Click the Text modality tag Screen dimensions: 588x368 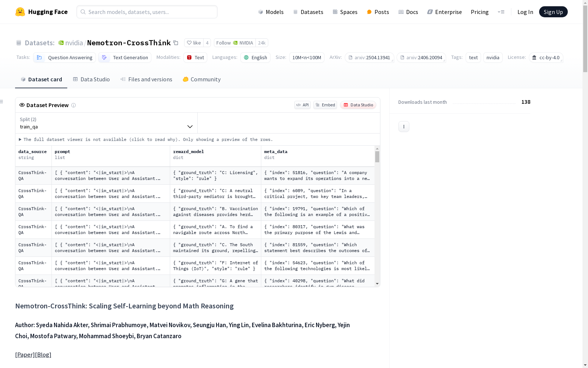click(x=196, y=57)
